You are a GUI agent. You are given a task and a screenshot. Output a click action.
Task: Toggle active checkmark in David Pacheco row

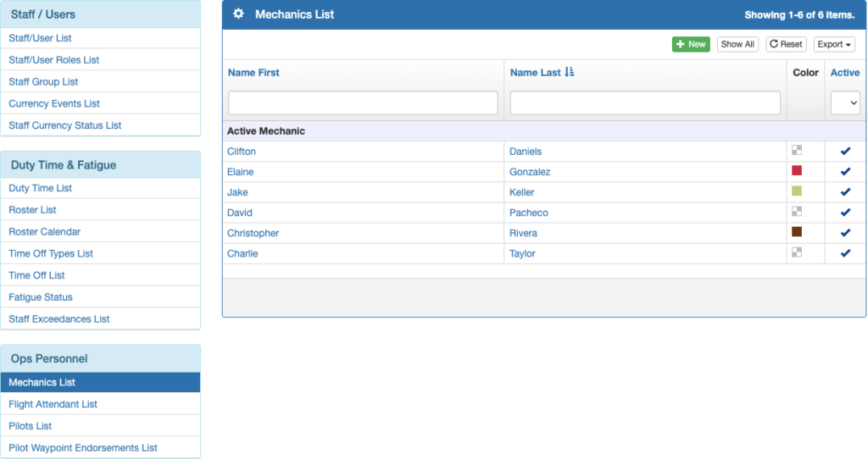pos(845,213)
